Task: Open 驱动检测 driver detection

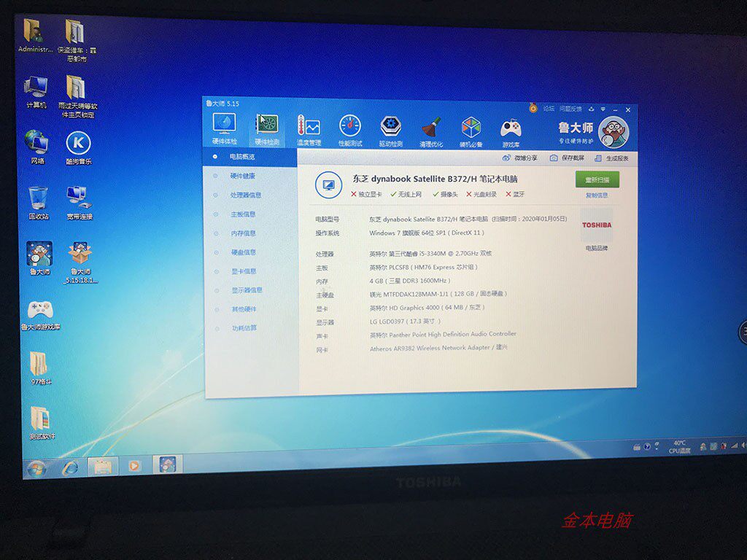Action: [391, 131]
